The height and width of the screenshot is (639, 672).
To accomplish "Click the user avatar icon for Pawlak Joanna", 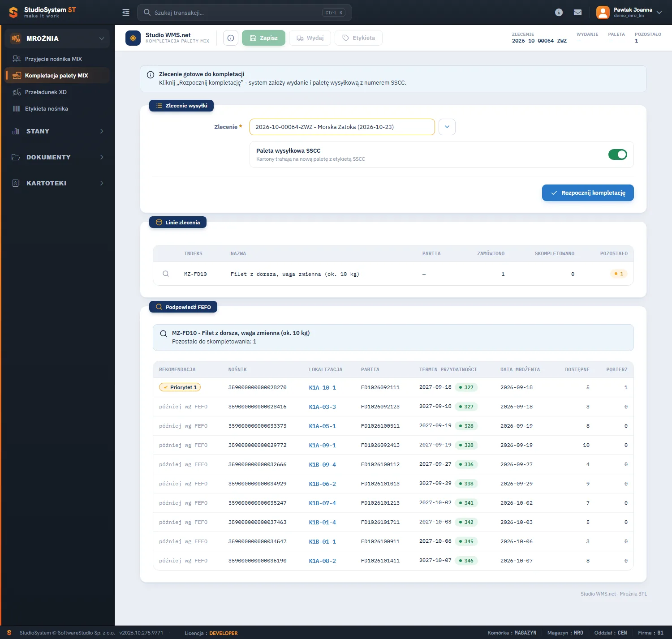I will [603, 13].
